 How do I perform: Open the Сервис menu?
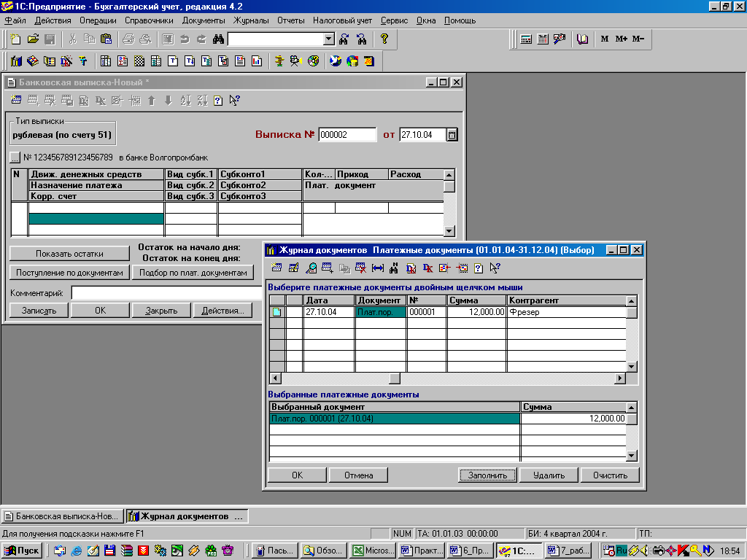[394, 20]
